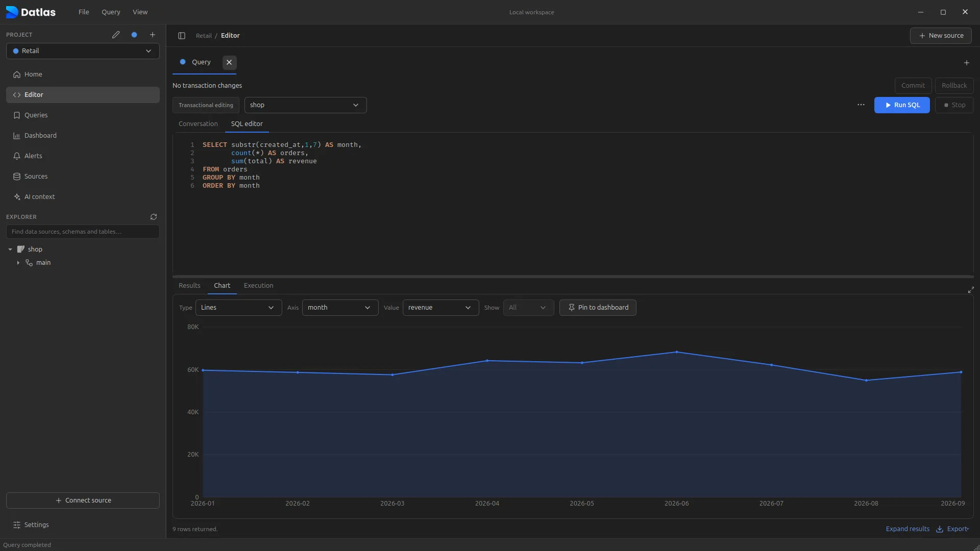
Task: Open the Show All dropdown
Action: point(528,308)
